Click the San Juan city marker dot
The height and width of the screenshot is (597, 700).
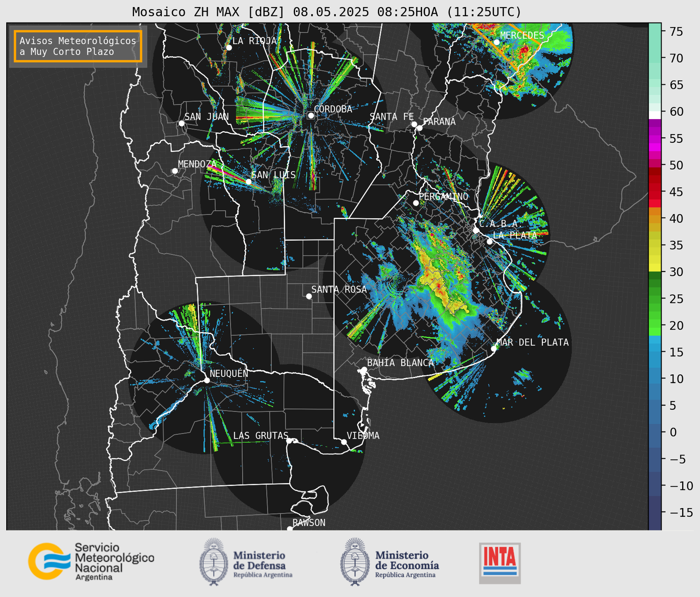tap(181, 123)
